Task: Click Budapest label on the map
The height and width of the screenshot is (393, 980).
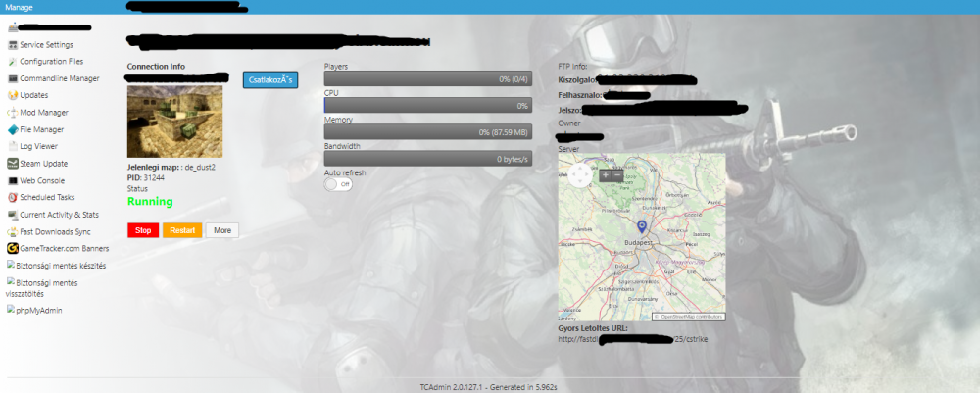Action: coord(638,242)
